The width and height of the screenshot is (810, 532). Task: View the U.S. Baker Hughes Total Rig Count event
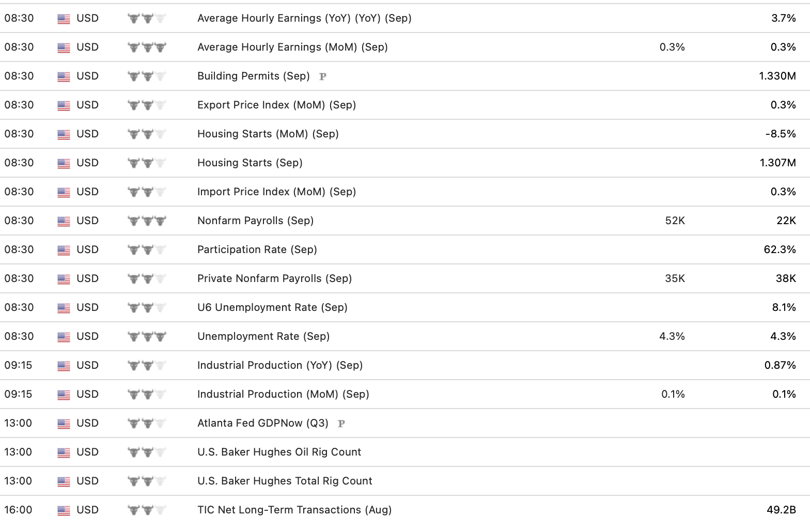click(285, 481)
